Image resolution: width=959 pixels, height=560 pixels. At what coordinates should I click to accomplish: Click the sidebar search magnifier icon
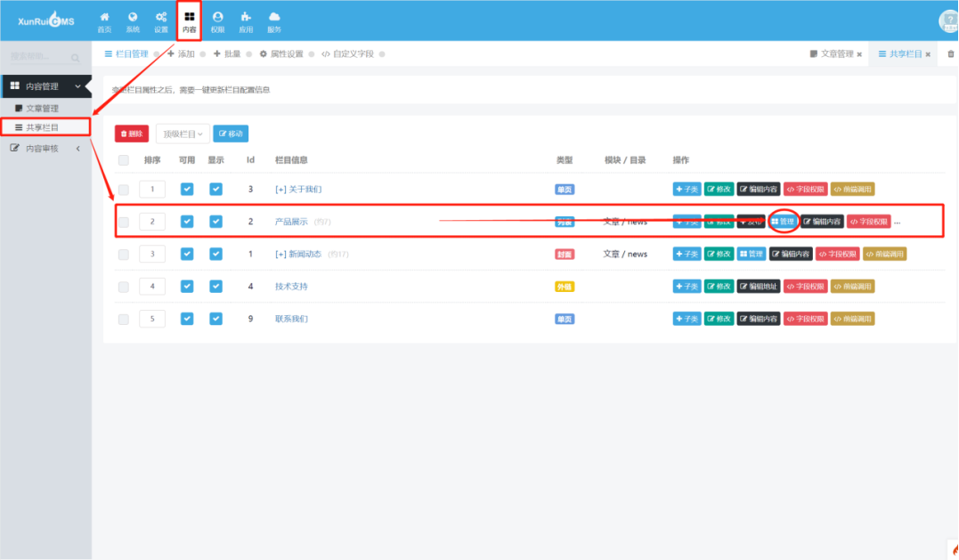point(75,58)
